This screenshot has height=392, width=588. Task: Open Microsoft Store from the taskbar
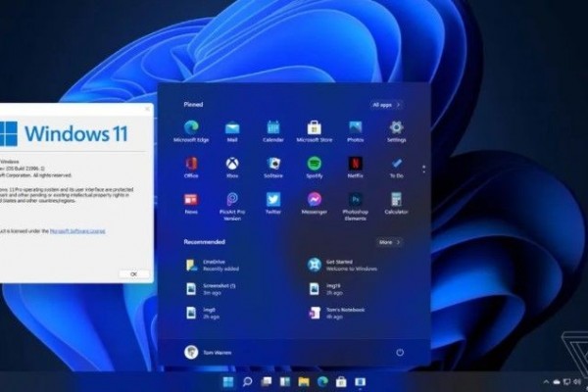pos(341,382)
